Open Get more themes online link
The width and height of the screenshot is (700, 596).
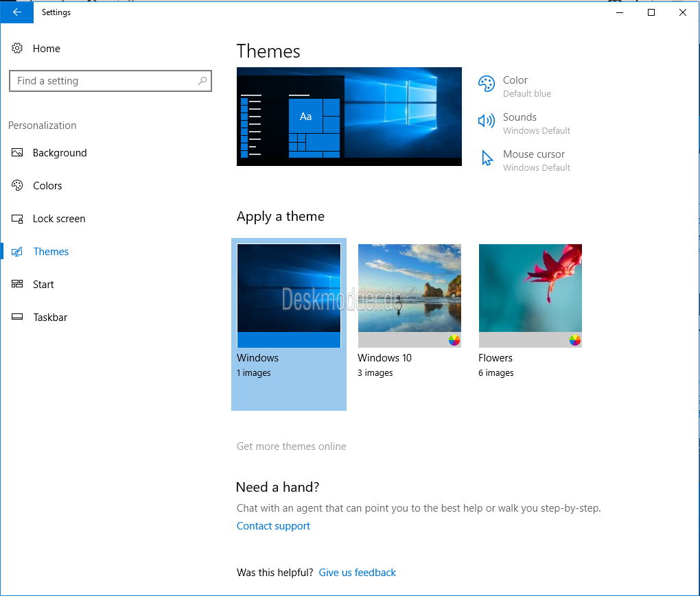[x=292, y=446]
